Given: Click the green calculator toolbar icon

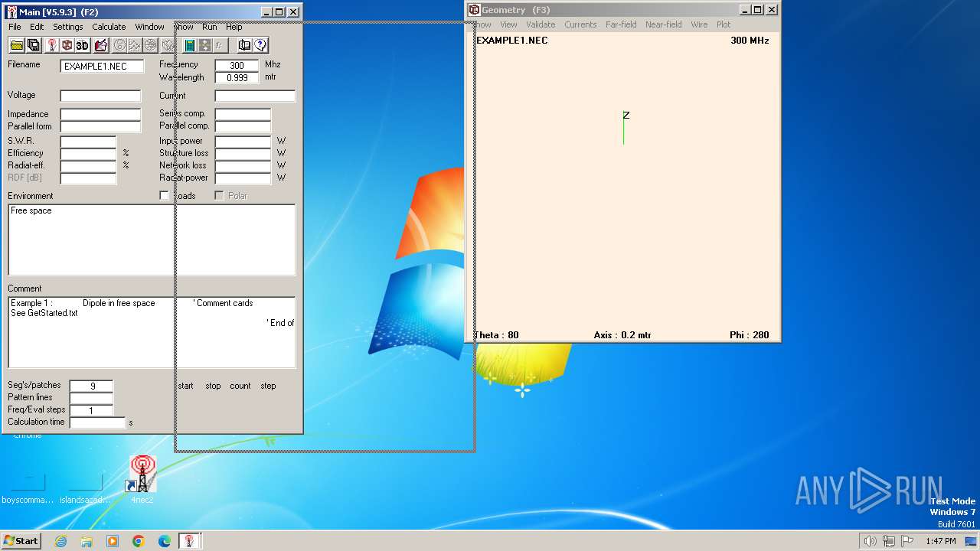Looking at the screenshot, I should click(189, 45).
